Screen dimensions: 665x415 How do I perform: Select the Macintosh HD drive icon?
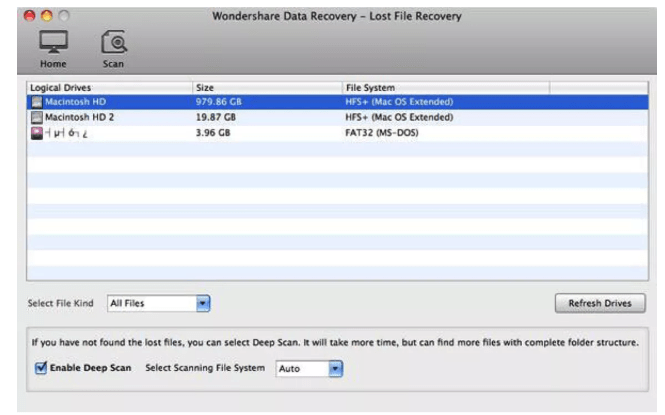tap(37, 102)
